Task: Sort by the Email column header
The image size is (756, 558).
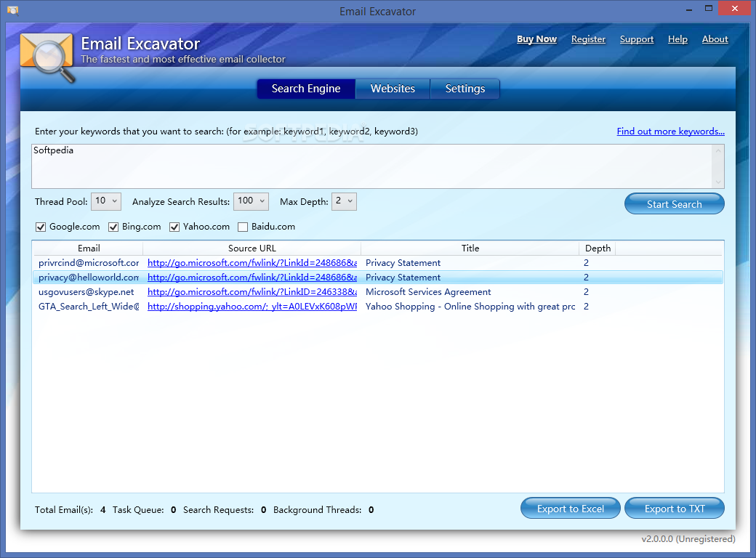Action: coord(89,248)
